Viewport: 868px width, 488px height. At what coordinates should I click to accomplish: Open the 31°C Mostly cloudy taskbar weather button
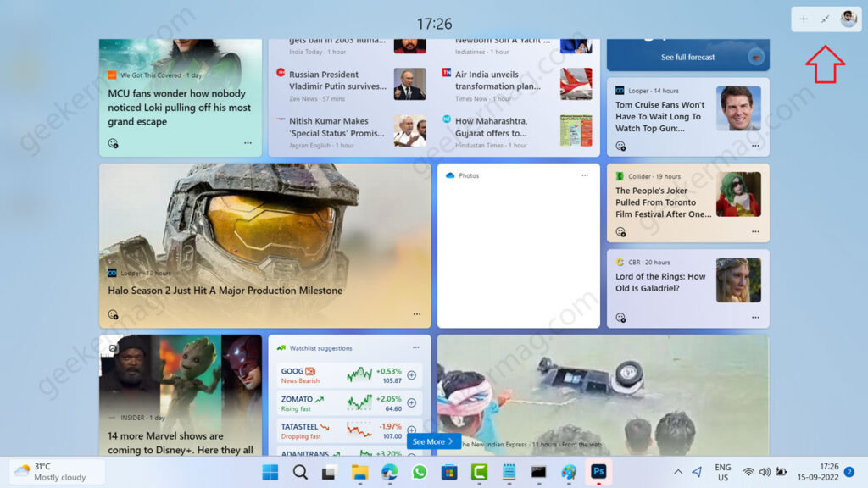[x=57, y=472]
